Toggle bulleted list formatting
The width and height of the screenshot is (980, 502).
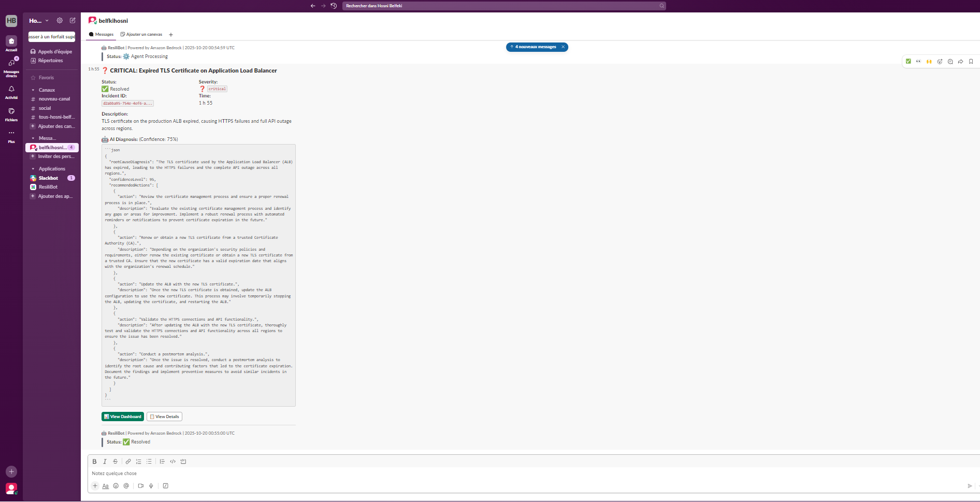coord(149,462)
